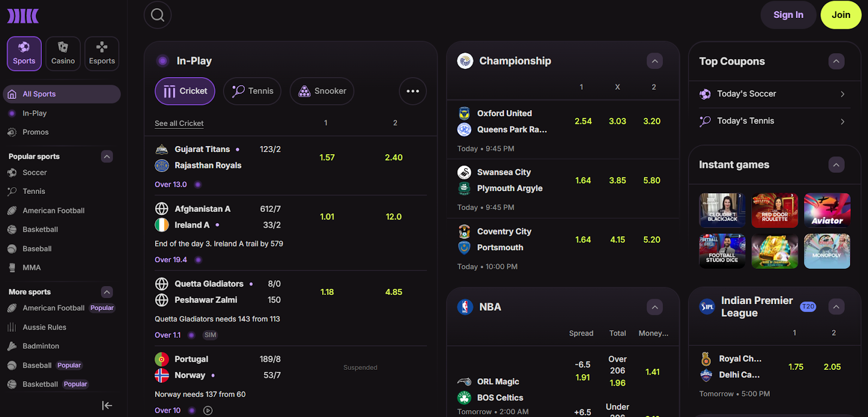Open the Football Studio Dice thumbnail
The width and height of the screenshot is (868, 417).
pyautogui.click(x=722, y=251)
